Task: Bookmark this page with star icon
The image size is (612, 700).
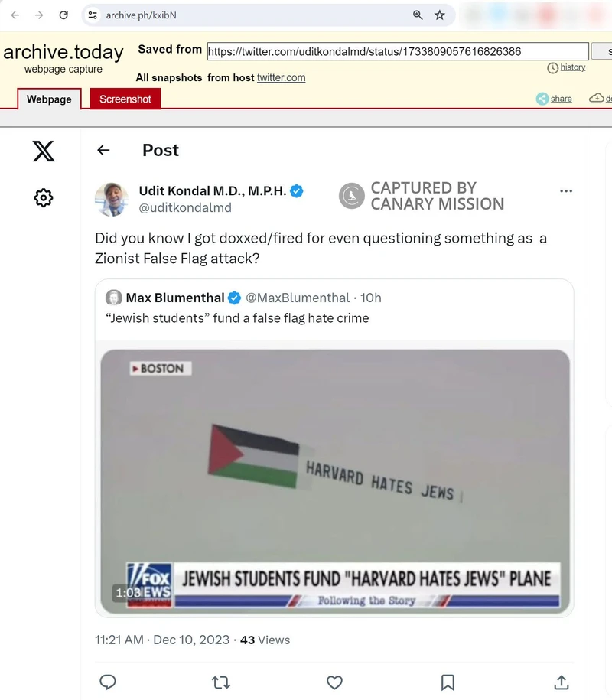Action: (440, 15)
